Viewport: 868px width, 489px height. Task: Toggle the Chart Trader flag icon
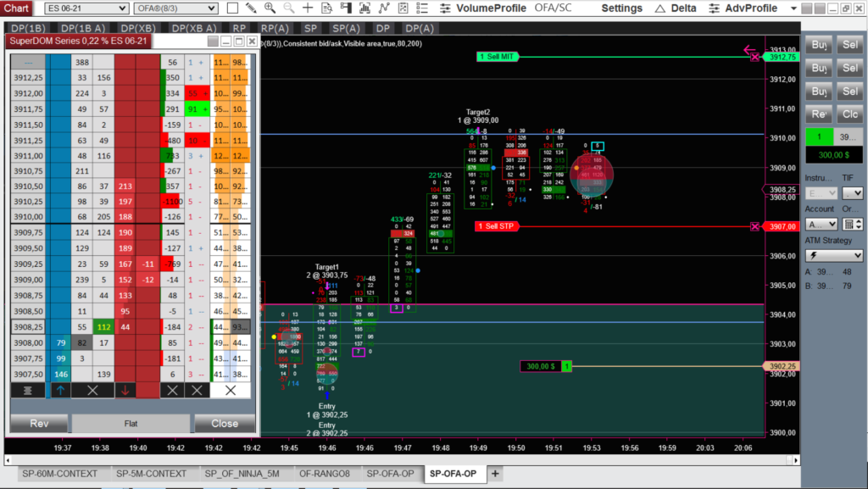(x=346, y=8)
